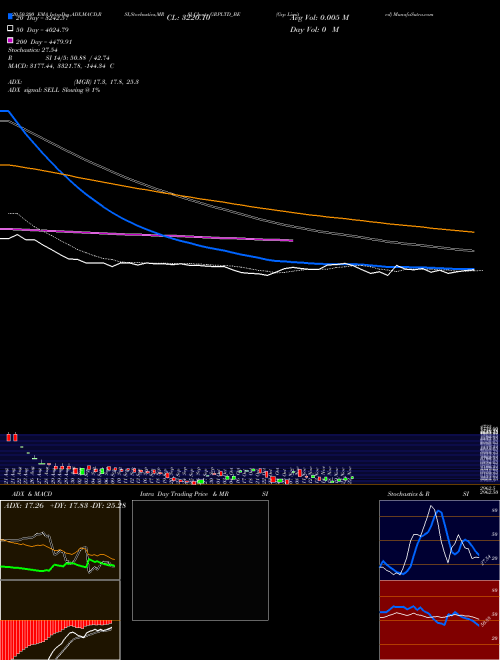Click the white 50 Day legend swatch
Screen dimensions: 500x660
[10, 29]
